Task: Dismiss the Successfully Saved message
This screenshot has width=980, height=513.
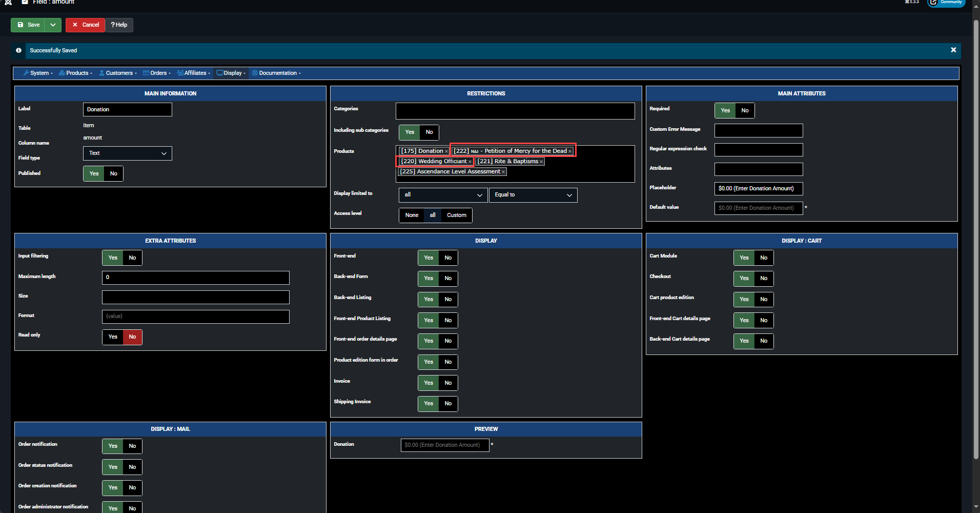Action: pos(953,50)
